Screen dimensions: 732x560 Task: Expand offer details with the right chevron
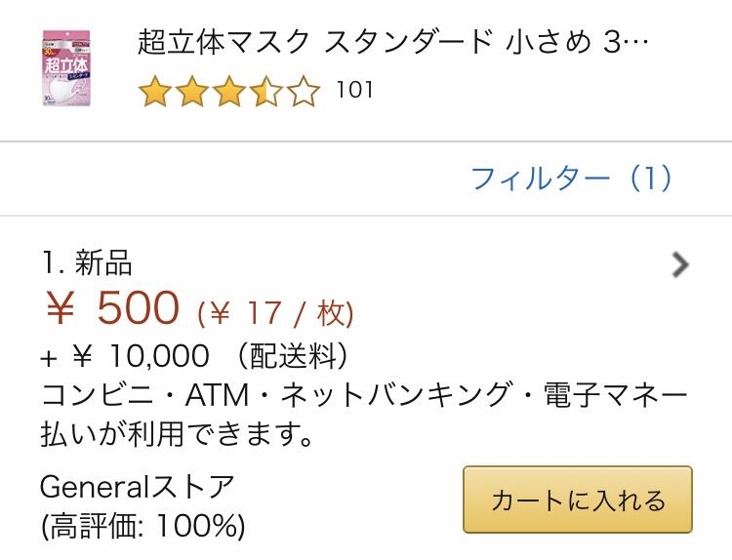click(680, 264)
